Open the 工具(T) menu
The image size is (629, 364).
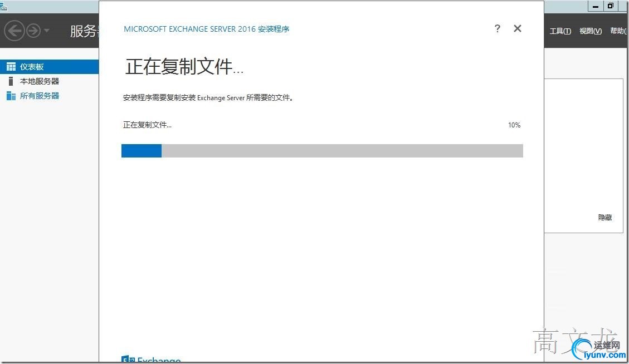(x=560, y=31)
